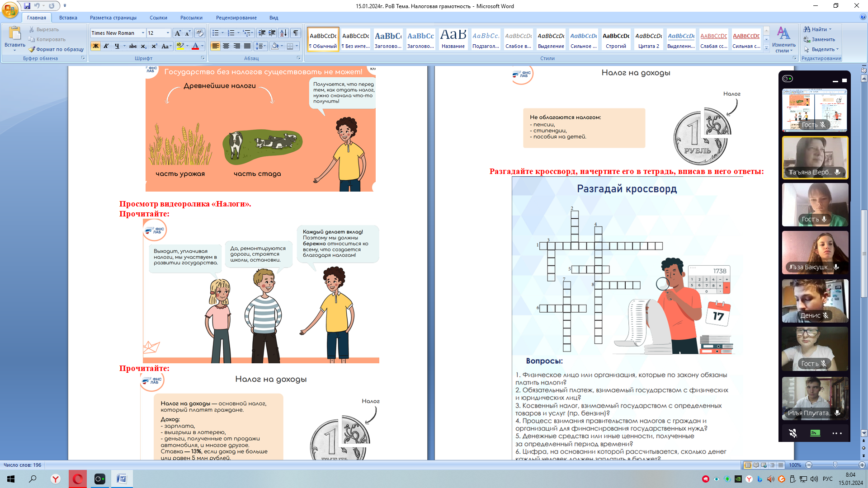
Task: Switch to Web Layout view in status bar
Action: [x=764, y=465]
